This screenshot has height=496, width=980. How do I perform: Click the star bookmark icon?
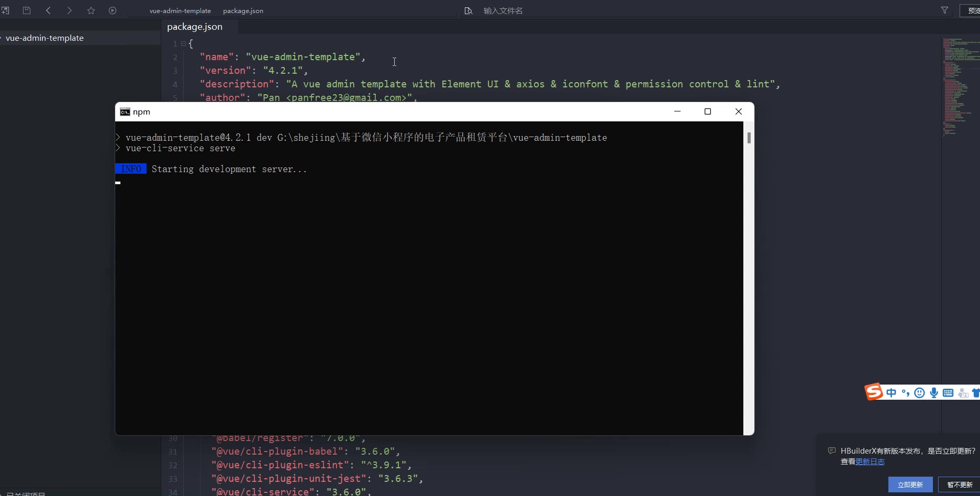click(x=91, y=10)
